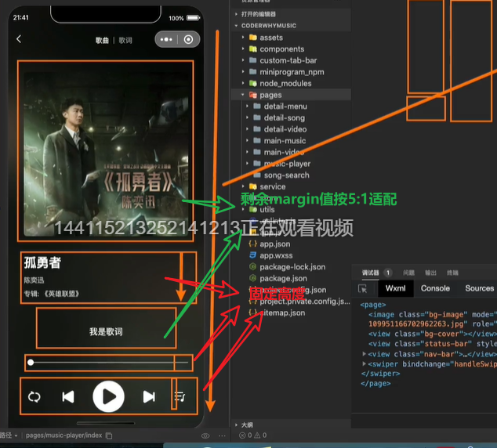Screen dimensions: 497x448
Task: Open the sitemap.json file
Action: [282, 313]
